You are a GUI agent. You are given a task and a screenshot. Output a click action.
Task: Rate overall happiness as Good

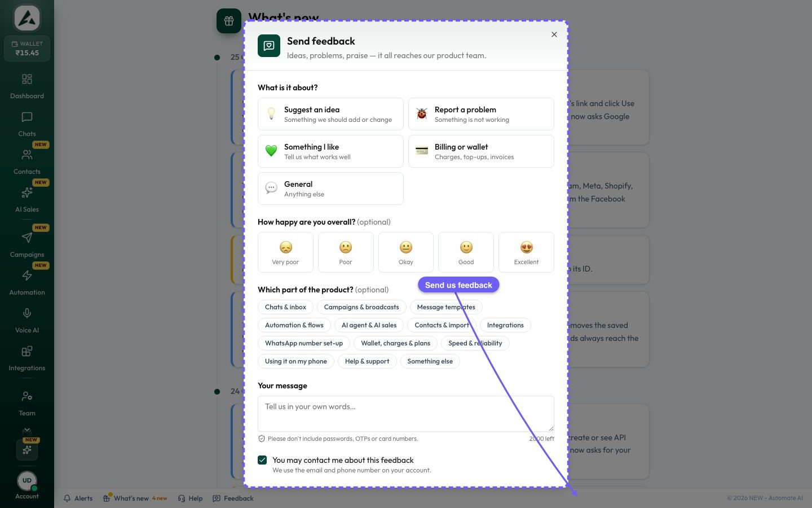(x=466, y=252)
